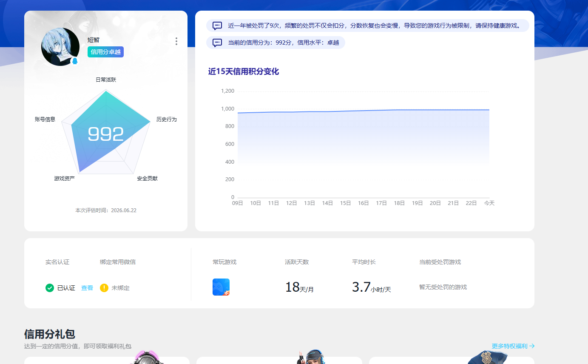Click the 安全贡献 radar label
Screen dimensions: 588x364
click(x=147, y=179)
